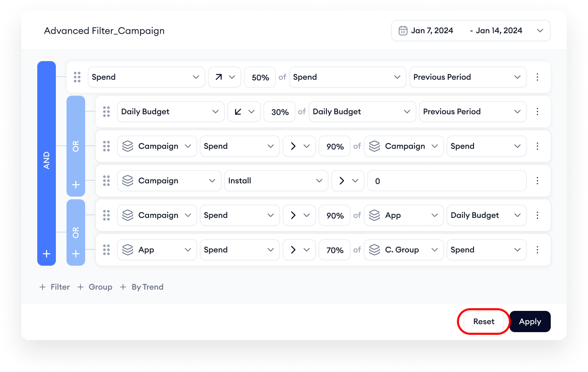The width and height of the screenshot is (588, 372).
Task: Open three-dot menu on the Install row
Action: (x=537, y=181)
